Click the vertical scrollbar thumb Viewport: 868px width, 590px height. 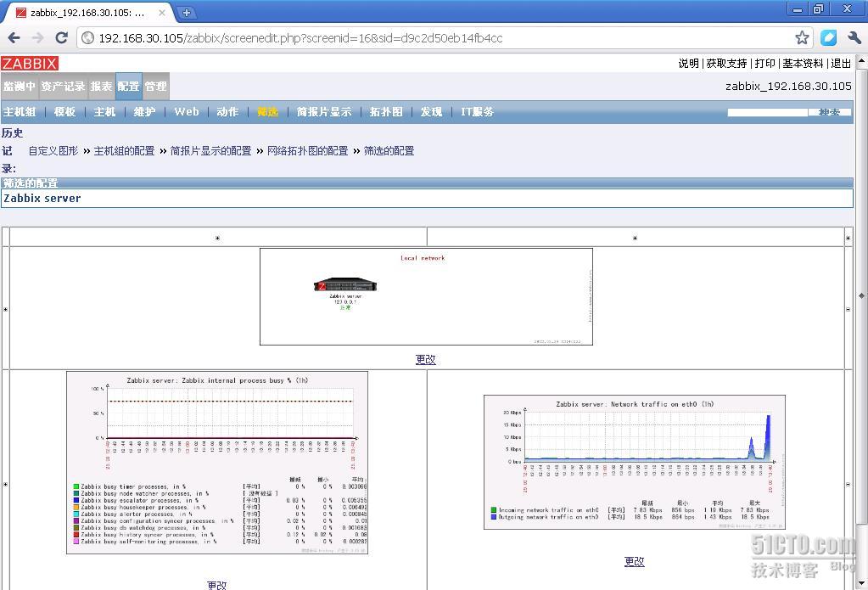[x=861, y=295]
